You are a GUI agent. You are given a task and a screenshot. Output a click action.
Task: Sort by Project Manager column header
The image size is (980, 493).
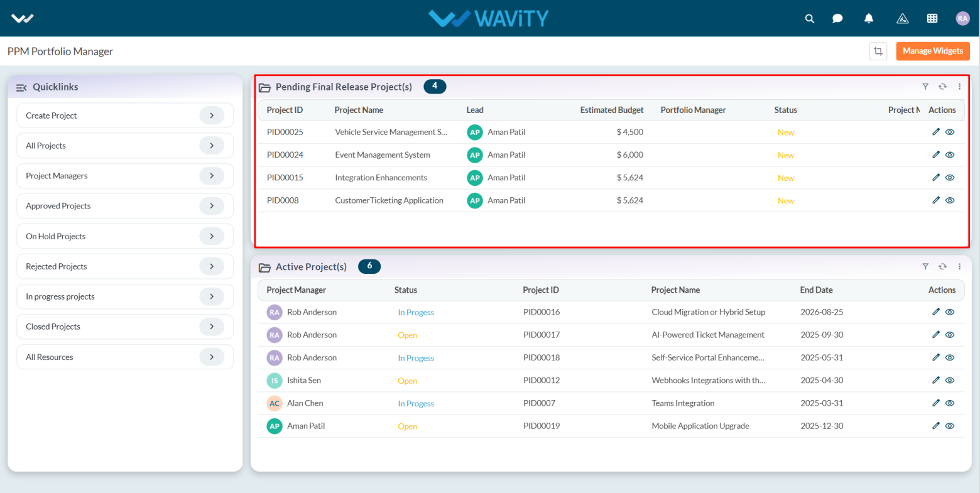point(296,290)
